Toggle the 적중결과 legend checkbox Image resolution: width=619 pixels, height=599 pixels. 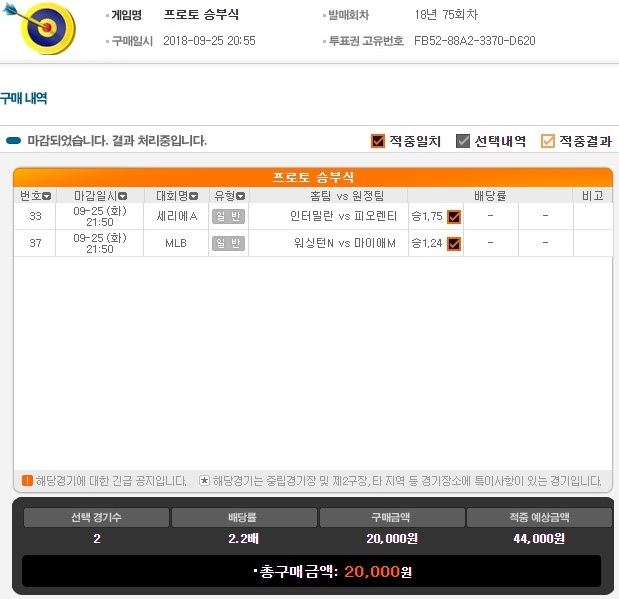(x=548, y=141)
